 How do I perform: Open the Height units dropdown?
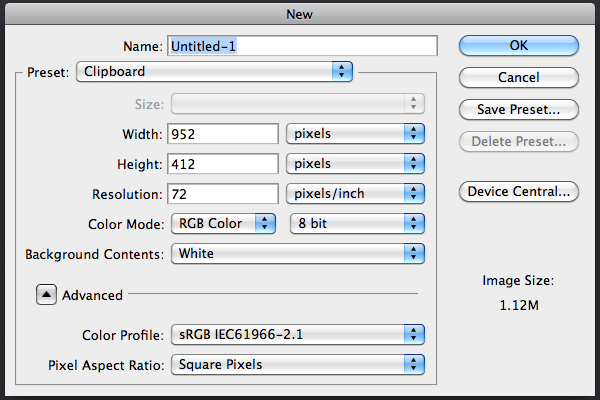(x=355, y=163)
